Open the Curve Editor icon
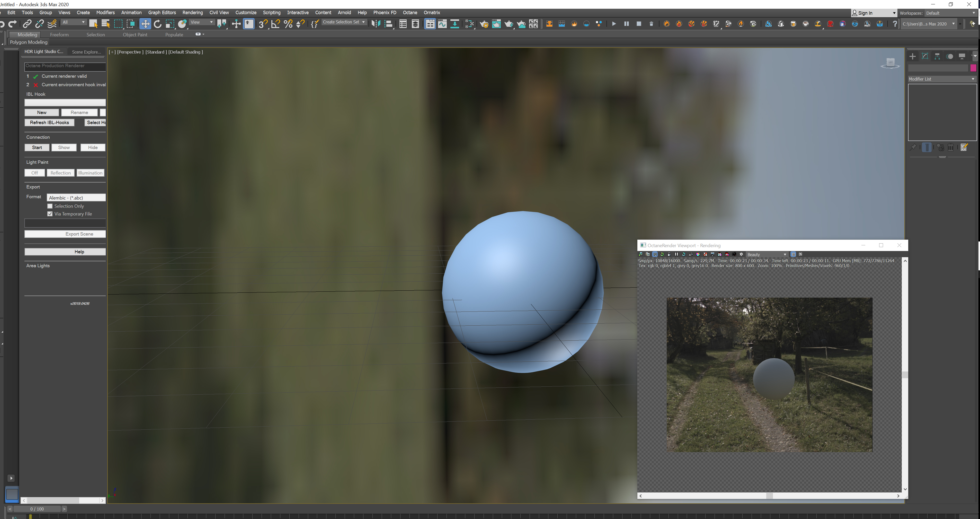980x519 pixels. [442, 24]
